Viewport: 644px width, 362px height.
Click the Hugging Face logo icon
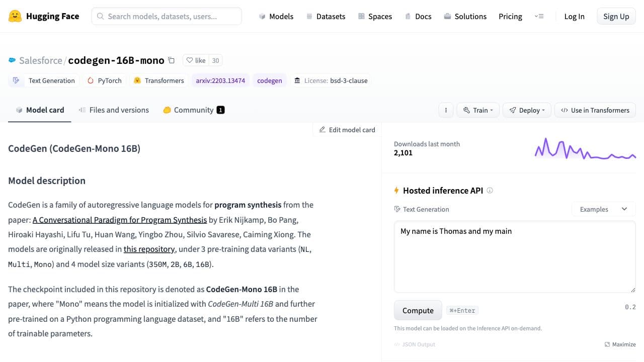15,16
